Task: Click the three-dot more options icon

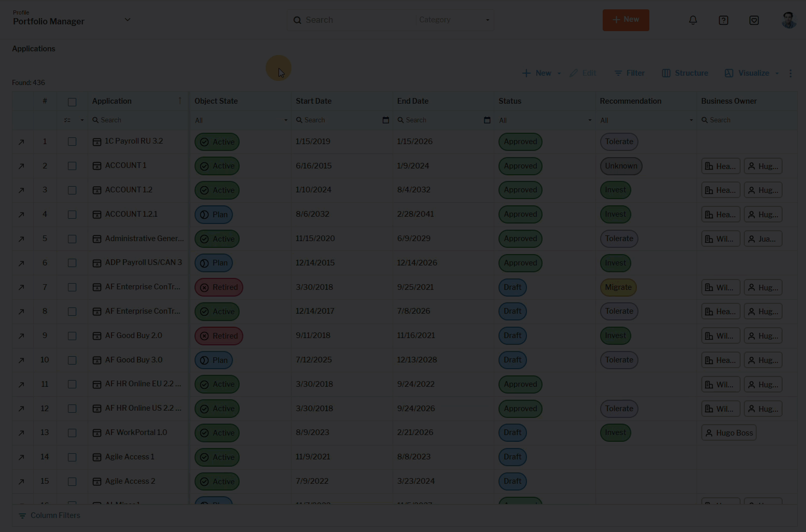Action: click(790, 74)
